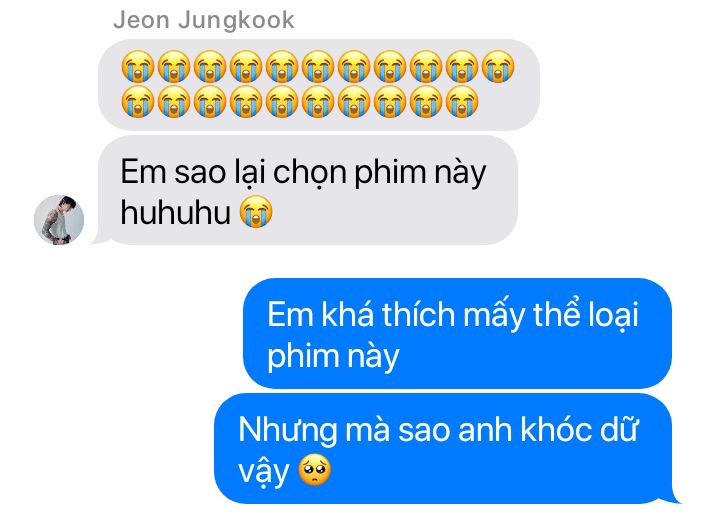Select the "Em sao lại chọn phim này" bubble
Viewport: 719px width, 531px height.
[305, 190]
